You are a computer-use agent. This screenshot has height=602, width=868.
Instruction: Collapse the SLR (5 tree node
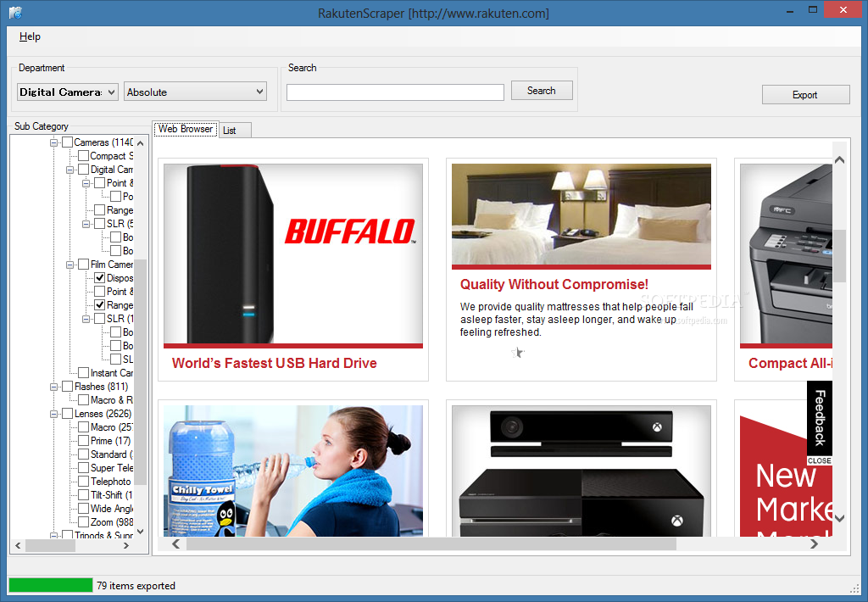(x=86, y=224)
